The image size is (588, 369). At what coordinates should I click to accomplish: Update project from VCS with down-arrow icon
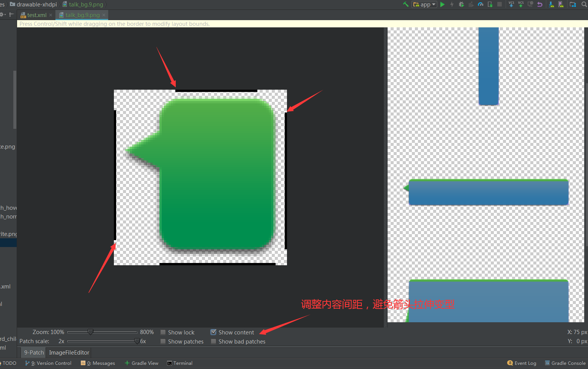(x=511, y=4)
